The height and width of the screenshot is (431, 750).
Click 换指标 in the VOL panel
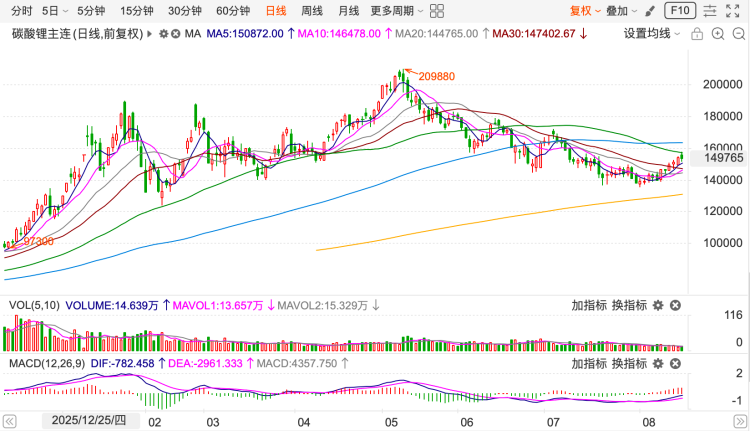(x=629, y=305)
